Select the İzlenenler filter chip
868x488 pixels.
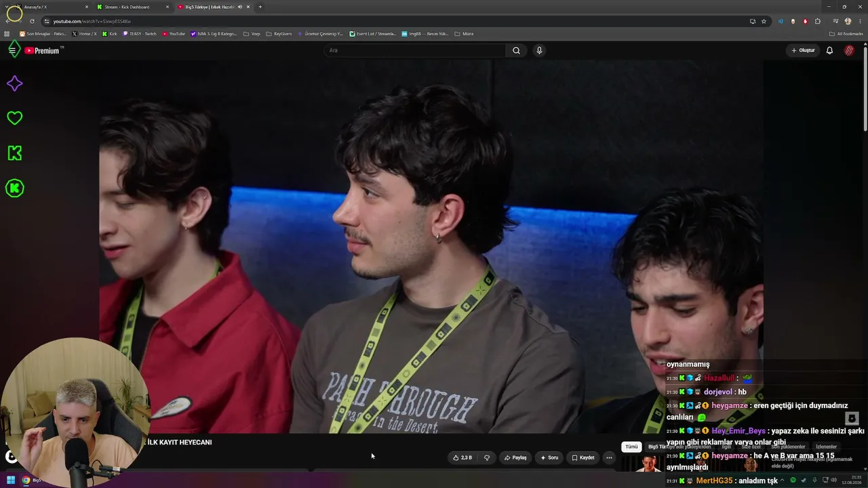(826, 447)
